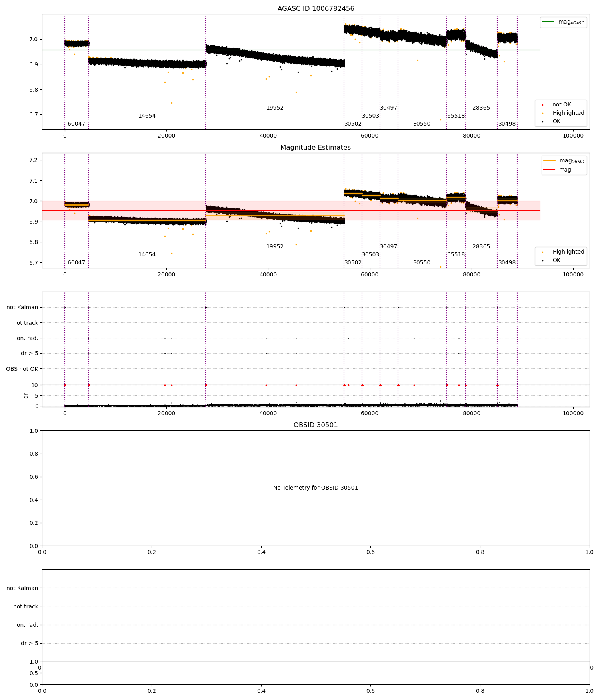Click the "6.9" y-tick of the AGASC plot

34,64
